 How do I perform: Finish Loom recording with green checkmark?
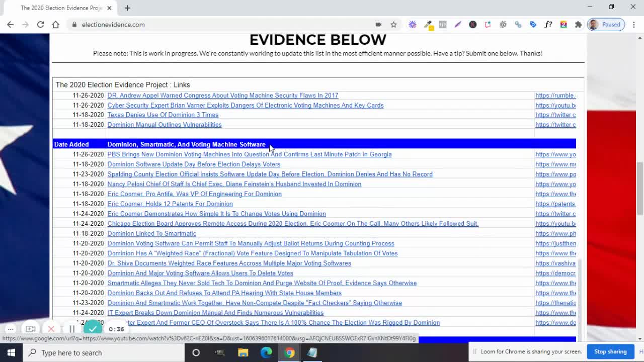click(x=93, y=329)
